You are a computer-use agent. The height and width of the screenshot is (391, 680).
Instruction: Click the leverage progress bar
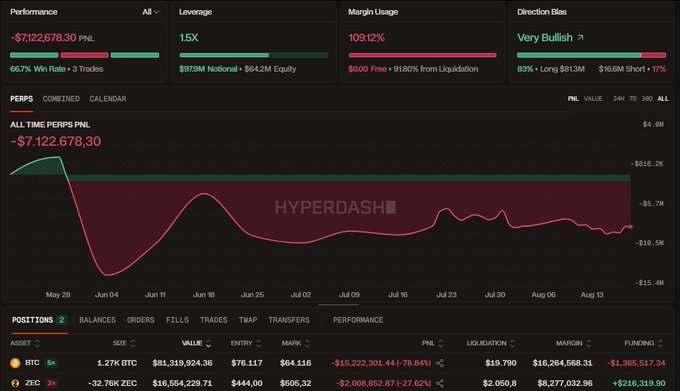(254, 55)
